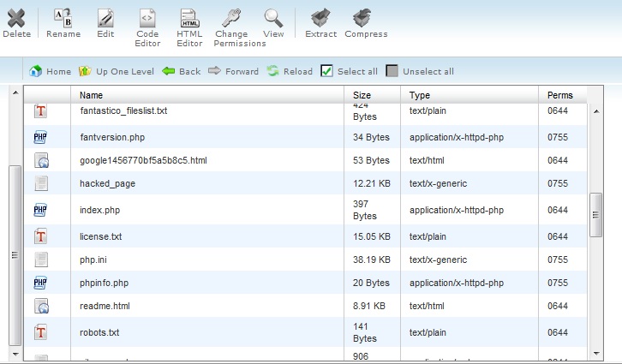The height and width of the screenshot is (364, 622).
Task: Click file list scrollbar down arrow
Action: (595, 353)
